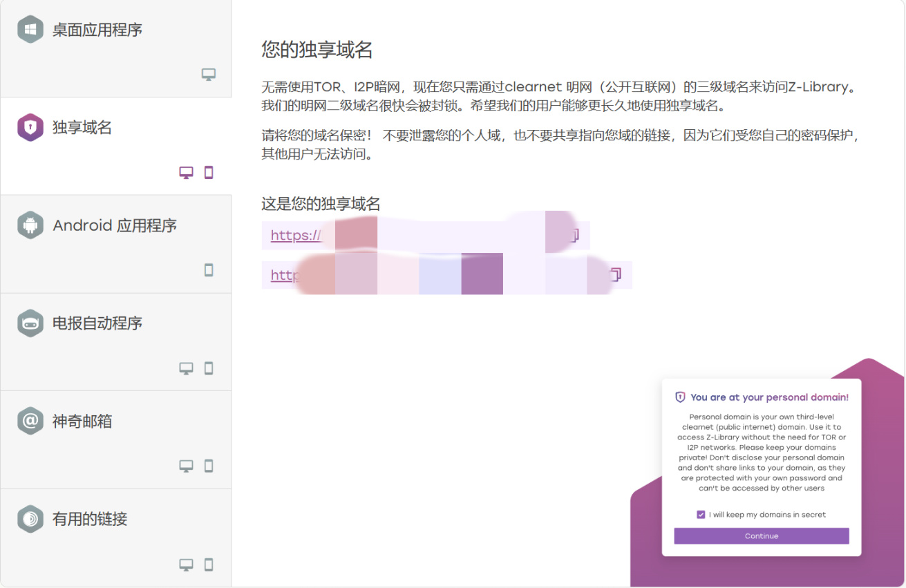
Task: Click mobile phone icon in 神奇邮箱 card
Action: pos(209,466)
